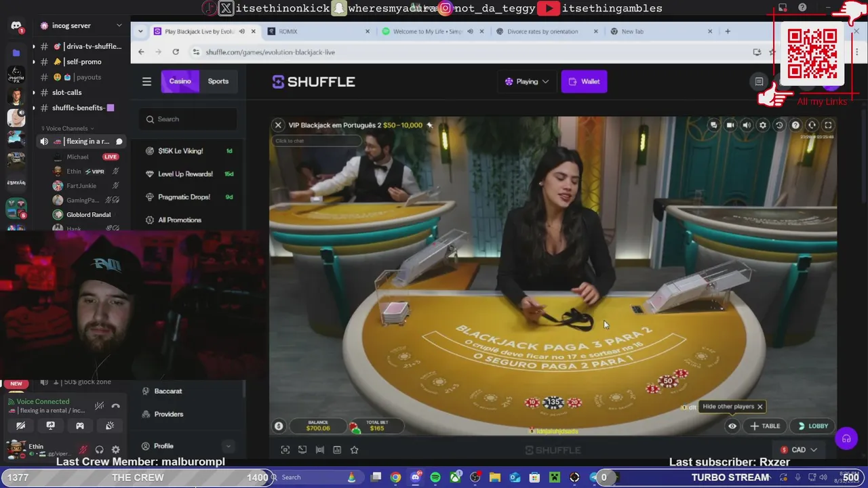Open cashier dollar icon beside balance

click(x=279, y=426)
